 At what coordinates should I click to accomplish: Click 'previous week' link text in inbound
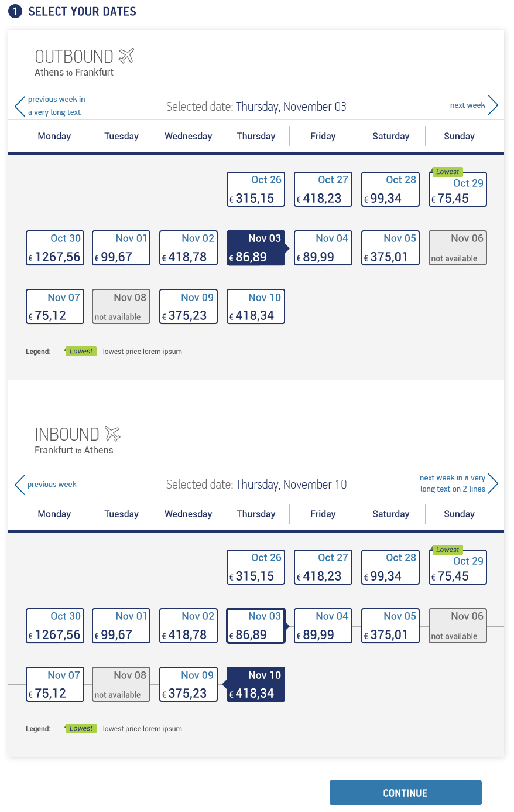click(x=52, y=484)
